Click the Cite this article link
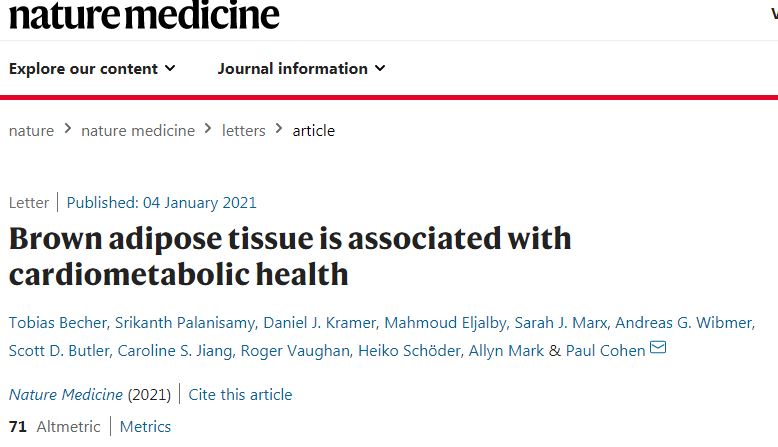 (240, 394)
